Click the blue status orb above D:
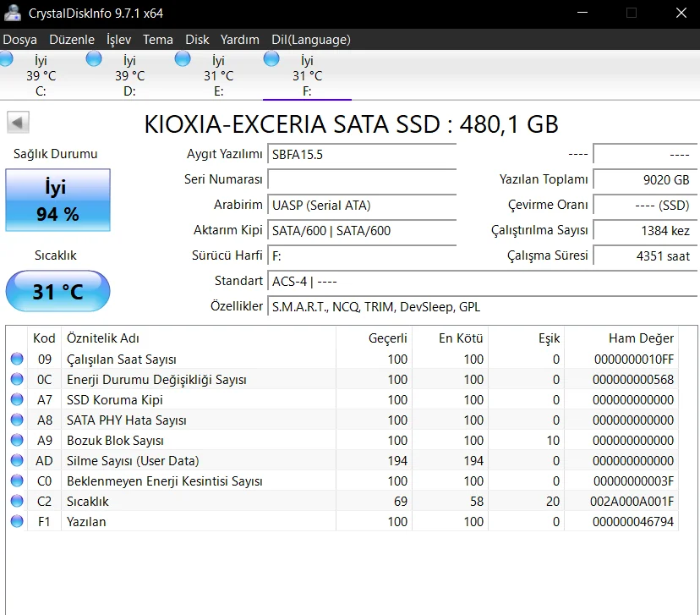Image resolution: width=700 pixels, height=615 pixels. coord(94,58)
